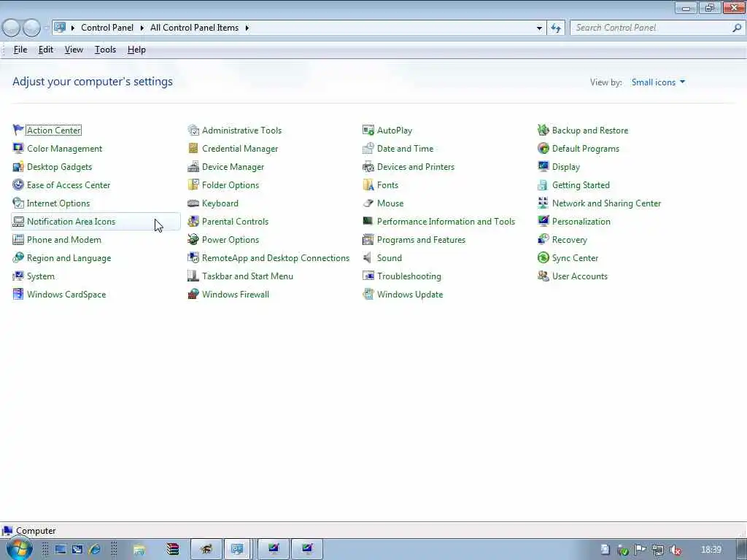Open Network and Sharing Center icon
This screenshot has height=560, width=747.
click(543, 203)
